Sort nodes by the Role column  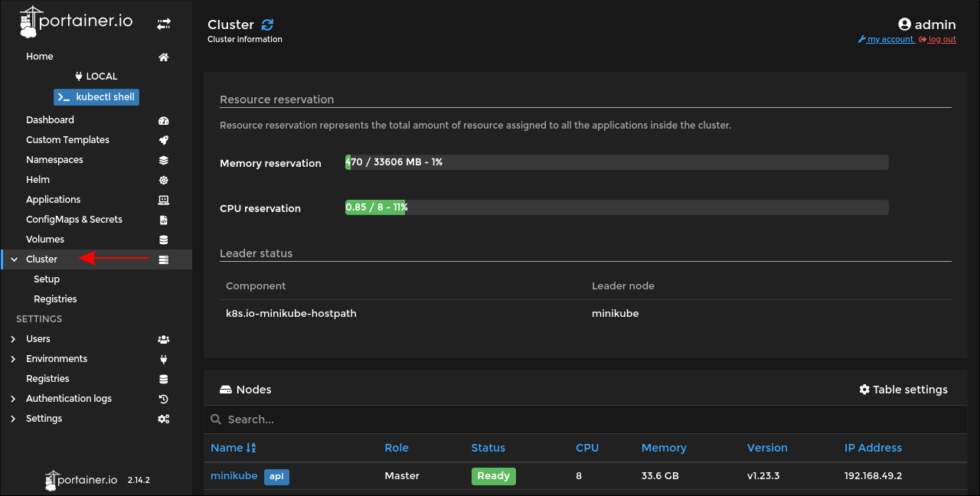[397, 448]
